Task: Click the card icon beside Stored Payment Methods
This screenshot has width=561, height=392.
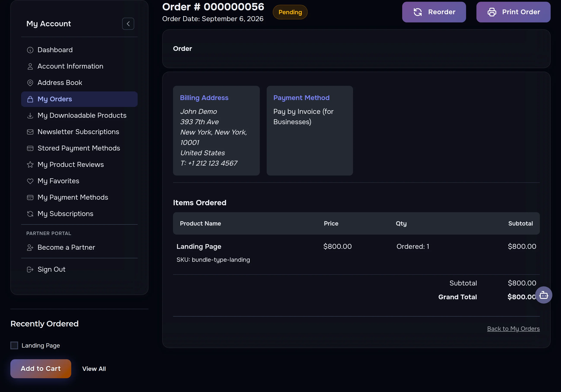Action: [30, 148]
